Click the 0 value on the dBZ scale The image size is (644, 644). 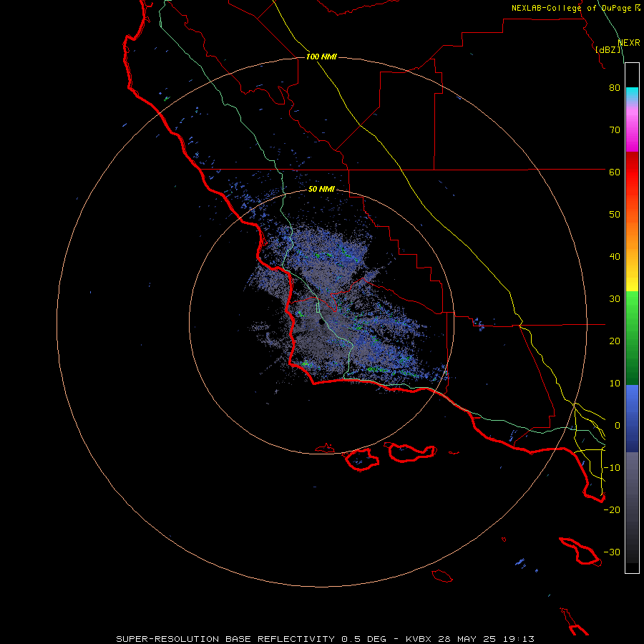[x=618, y=426]
